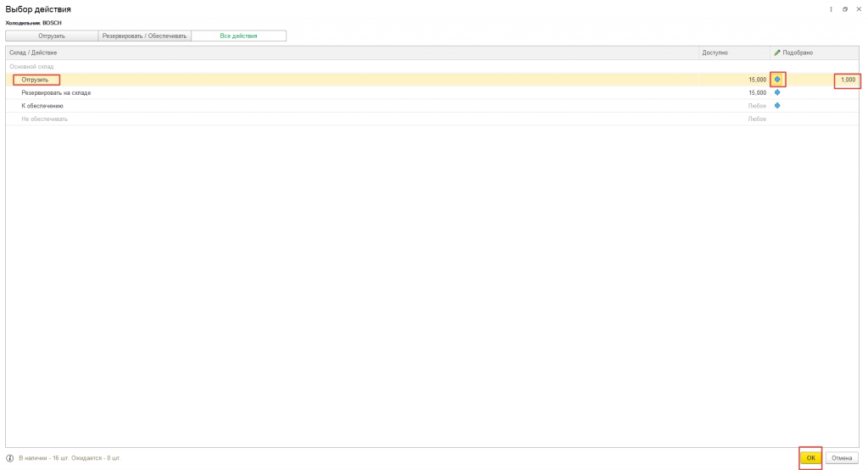Click Любое value in К обеспечению row
The image size is (868, 470).
[757, 106]
